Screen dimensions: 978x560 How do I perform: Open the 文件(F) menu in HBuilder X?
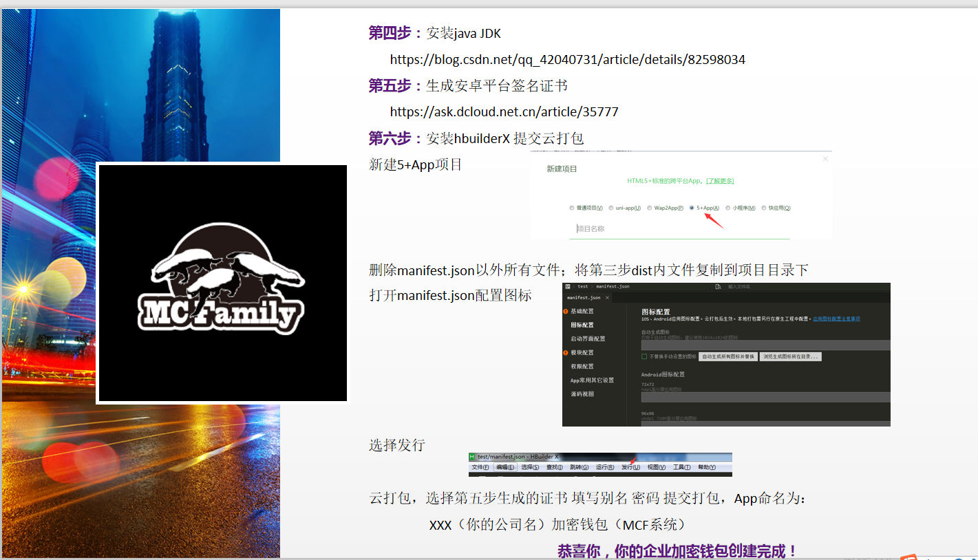pos(480,467)
